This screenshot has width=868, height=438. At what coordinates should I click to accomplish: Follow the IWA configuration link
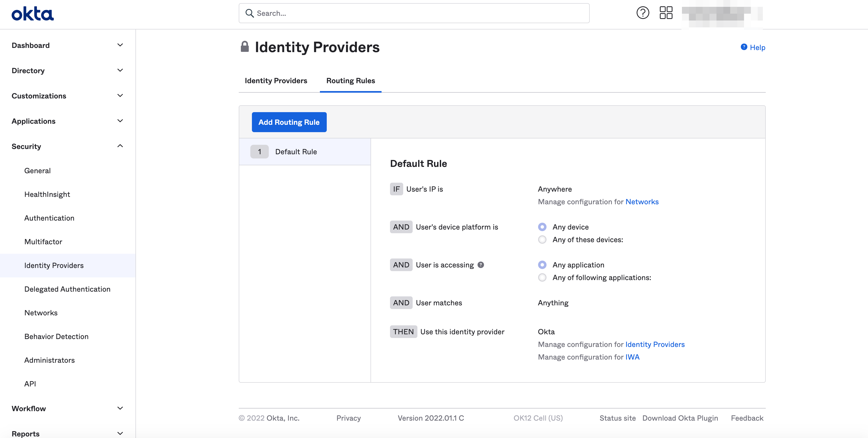coord(632,357)
